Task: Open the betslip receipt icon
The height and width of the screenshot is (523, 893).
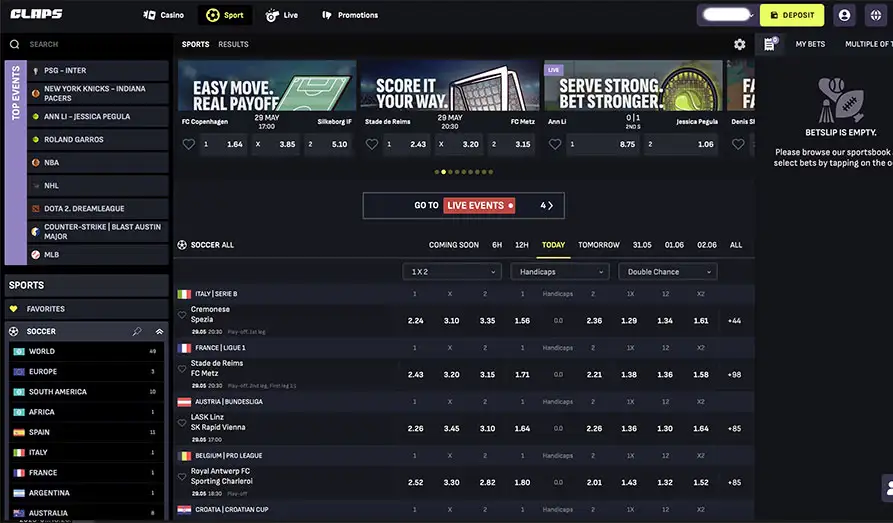Action: (x=769, y=44)
